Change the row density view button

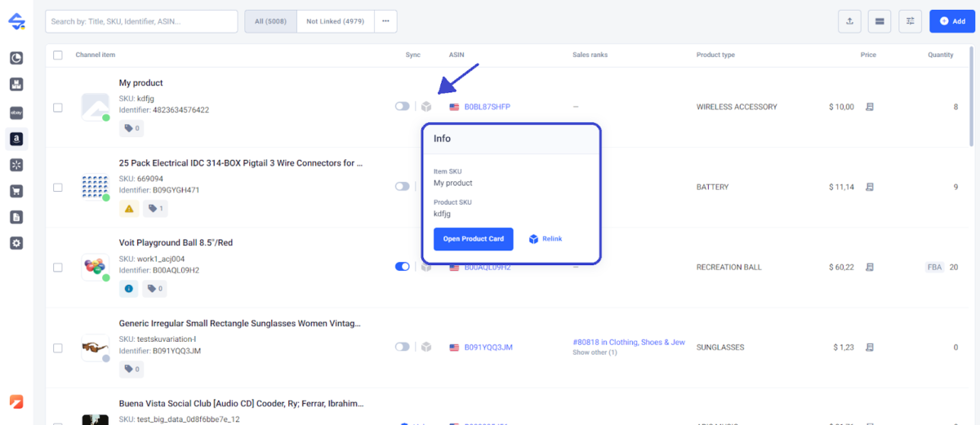click(x=880, y=21)
